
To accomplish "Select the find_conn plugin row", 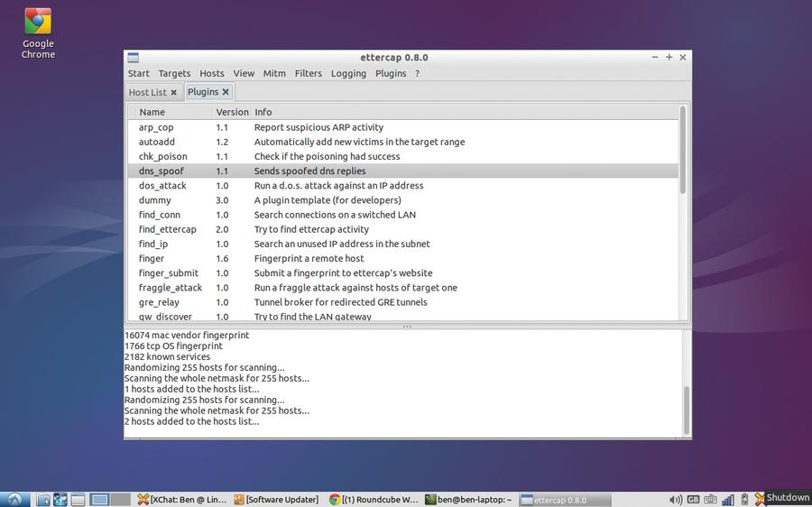I will point(403,215).
